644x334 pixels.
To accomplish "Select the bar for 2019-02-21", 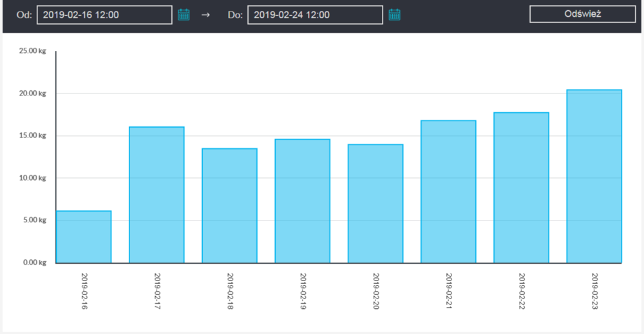I will pyautogui.click(x=448, y=192).
